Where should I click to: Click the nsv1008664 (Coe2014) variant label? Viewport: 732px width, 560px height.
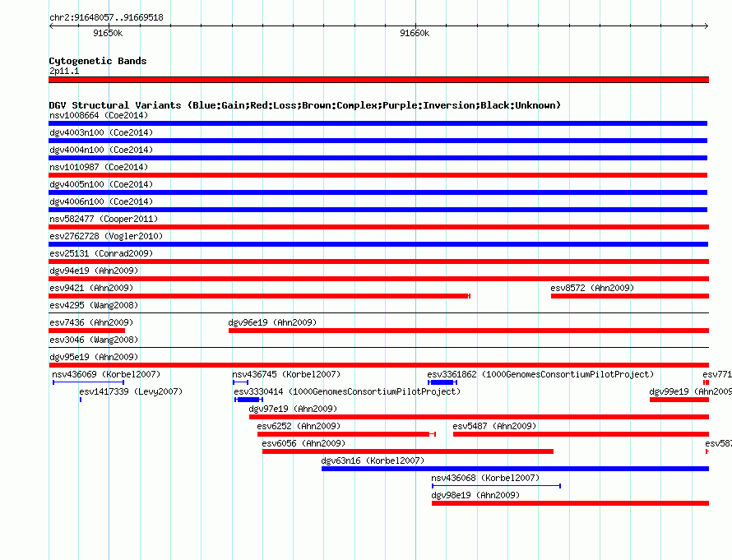coord(99,115)
